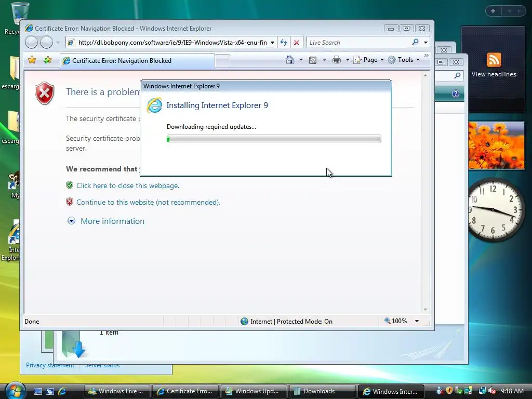The width and height of the screenshot is (532, 399).
Task: Click the network connection tray icon
Action: (482, 391)
